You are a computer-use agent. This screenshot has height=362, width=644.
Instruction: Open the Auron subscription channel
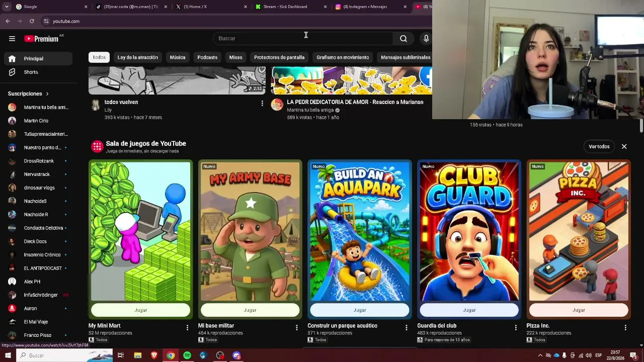click(38, 309)
